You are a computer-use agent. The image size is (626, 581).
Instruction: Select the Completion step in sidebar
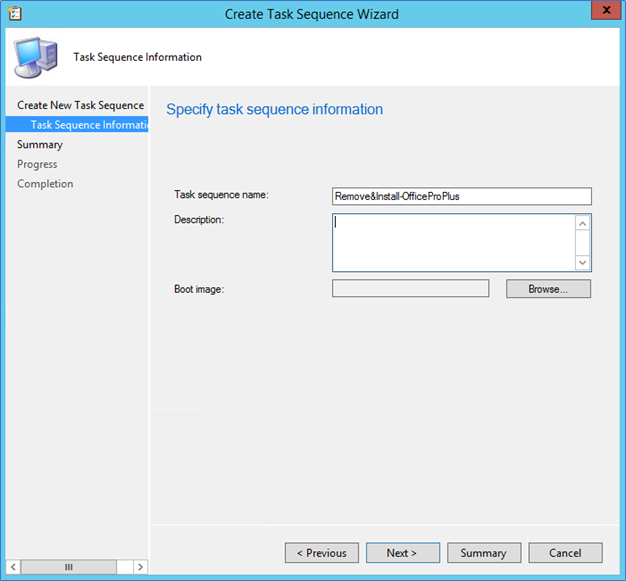(x=45, y=184)
